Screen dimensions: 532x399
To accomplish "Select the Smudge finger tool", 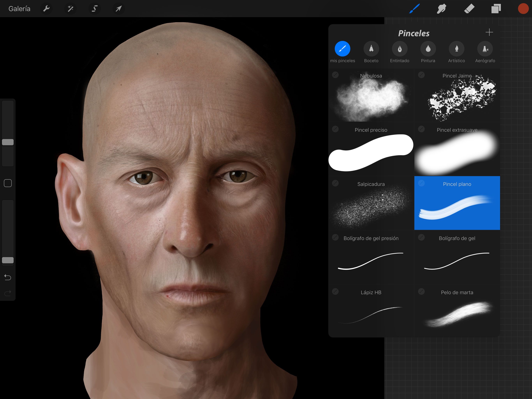I will [441, 9].
